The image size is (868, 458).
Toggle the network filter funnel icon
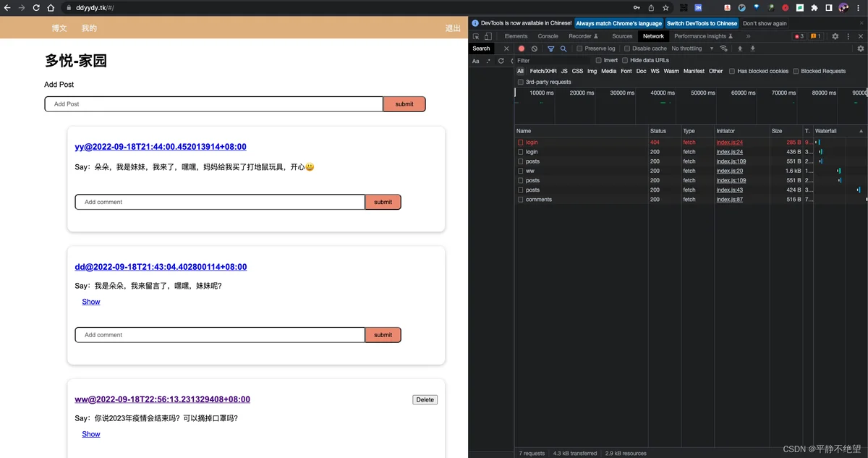click(x=550, y=48)
